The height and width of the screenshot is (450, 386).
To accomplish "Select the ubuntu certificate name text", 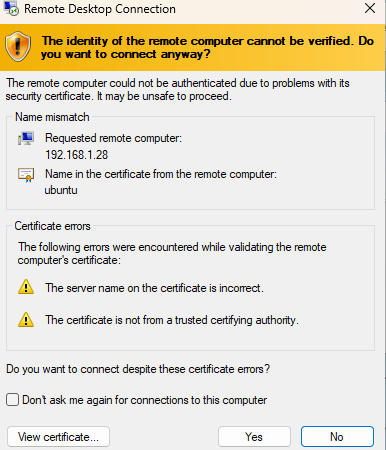I will 61,190.
